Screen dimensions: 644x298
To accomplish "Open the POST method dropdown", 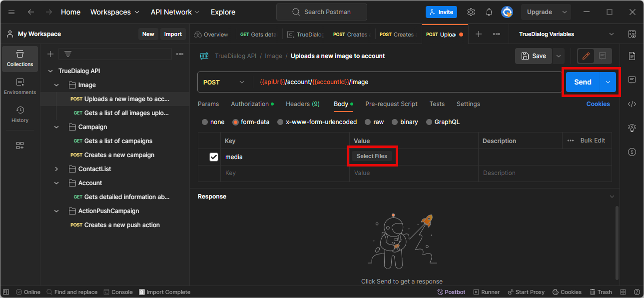I will coord(224,82).
